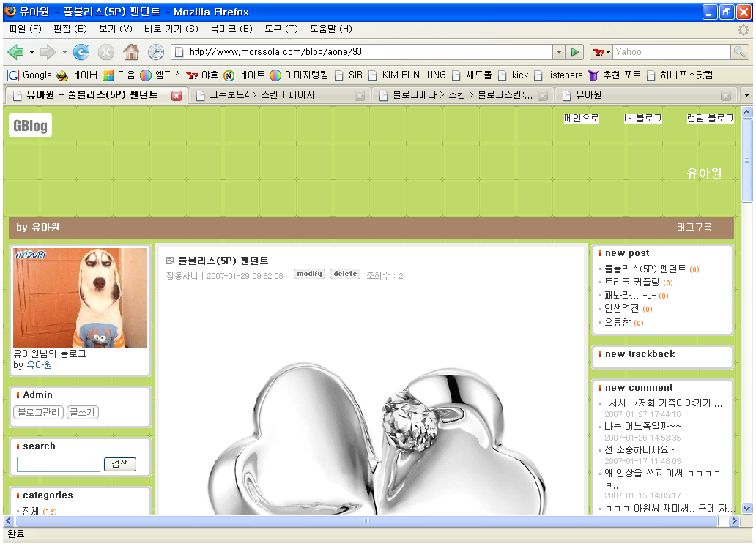Close the 그누보드4 스킨 tab

coord(360,95)
